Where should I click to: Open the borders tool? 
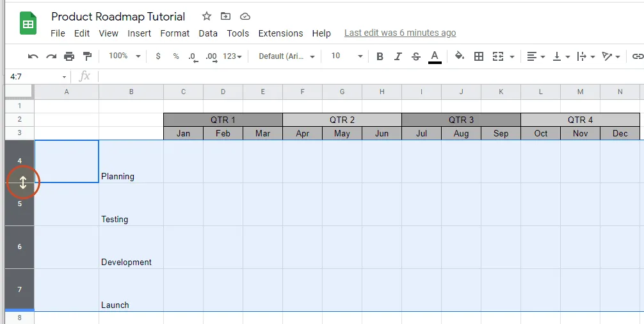478,56
